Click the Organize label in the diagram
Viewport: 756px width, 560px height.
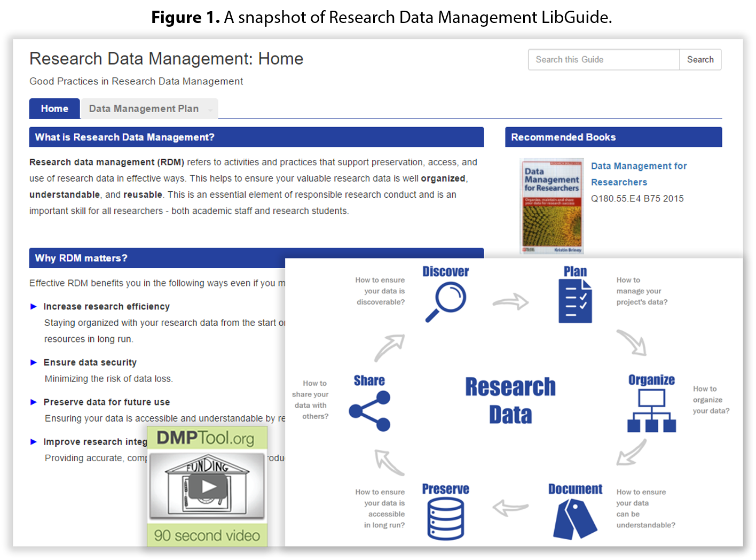coord(651,380)
